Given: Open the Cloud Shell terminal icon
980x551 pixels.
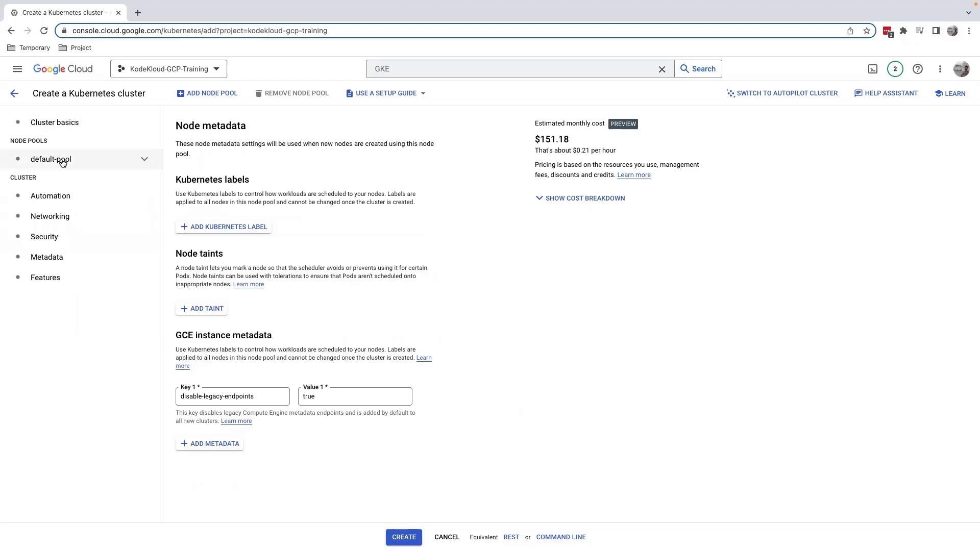Looking at the screenshot, I should (873, 69).
